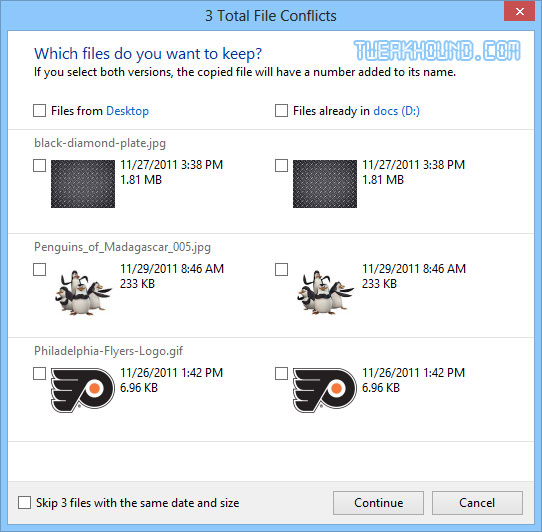
Task: Click the docs (D:) black-diamond-plate thumbnail
Action: point(325,184)
